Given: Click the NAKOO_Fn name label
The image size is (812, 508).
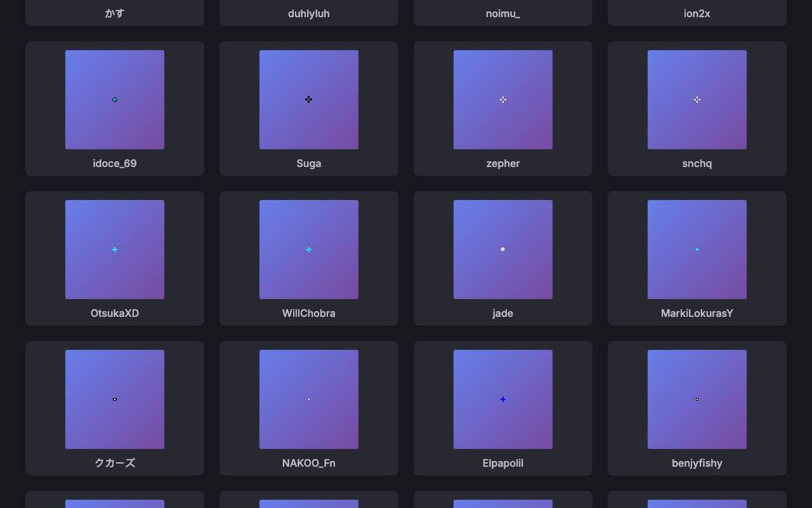Looking at the screenshot, I should point(309,464).
